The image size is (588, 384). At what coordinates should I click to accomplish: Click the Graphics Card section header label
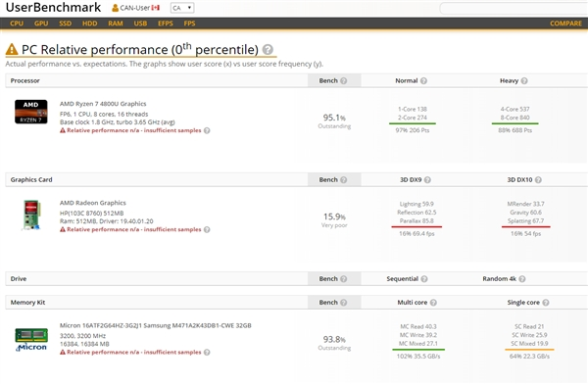point(31,179)
